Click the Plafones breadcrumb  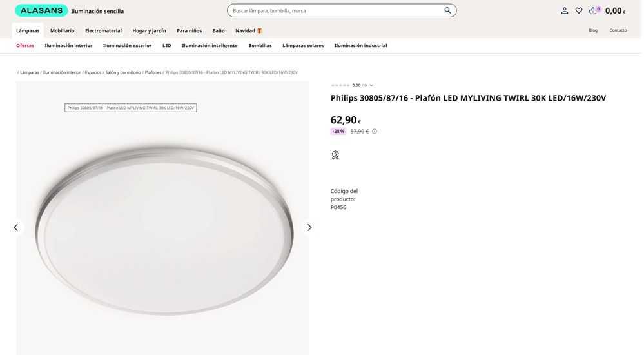click(153, 72)
